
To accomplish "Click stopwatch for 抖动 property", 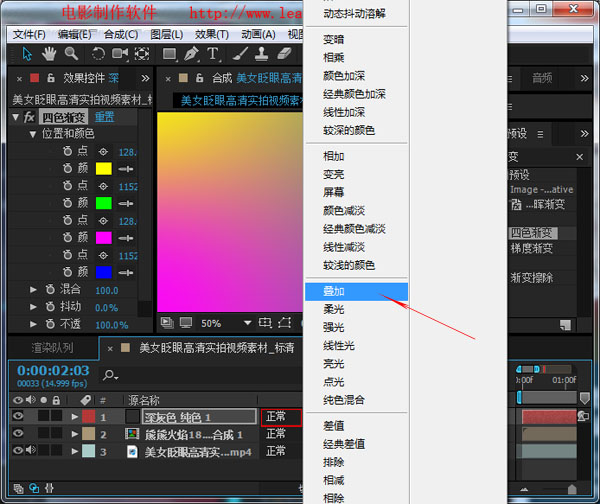I will click(50, 307).
